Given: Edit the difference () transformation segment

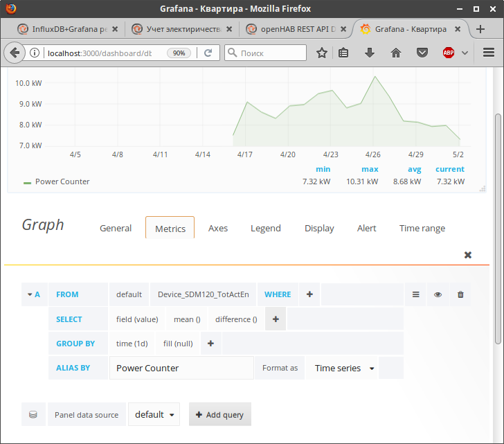Looking at the screenshot, I should [236, 319].
